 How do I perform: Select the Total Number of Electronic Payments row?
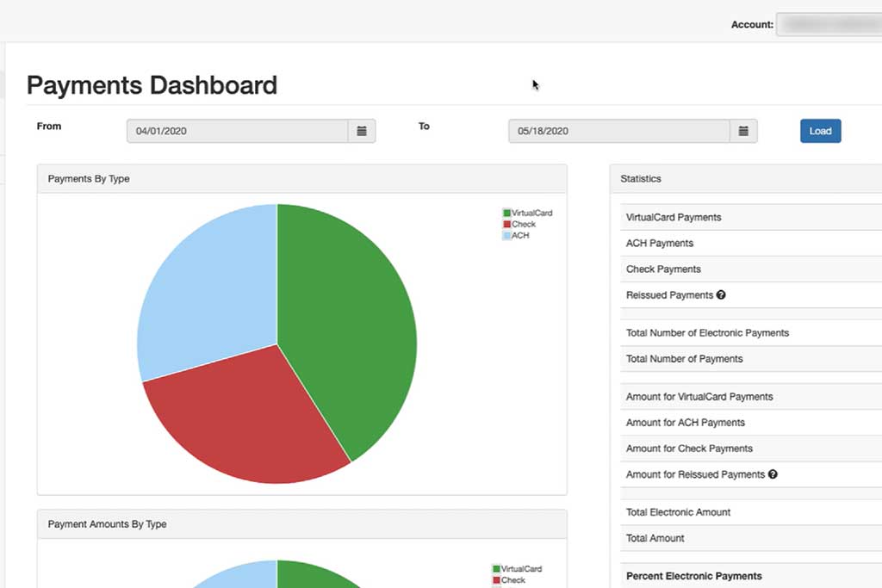point(751,333)
